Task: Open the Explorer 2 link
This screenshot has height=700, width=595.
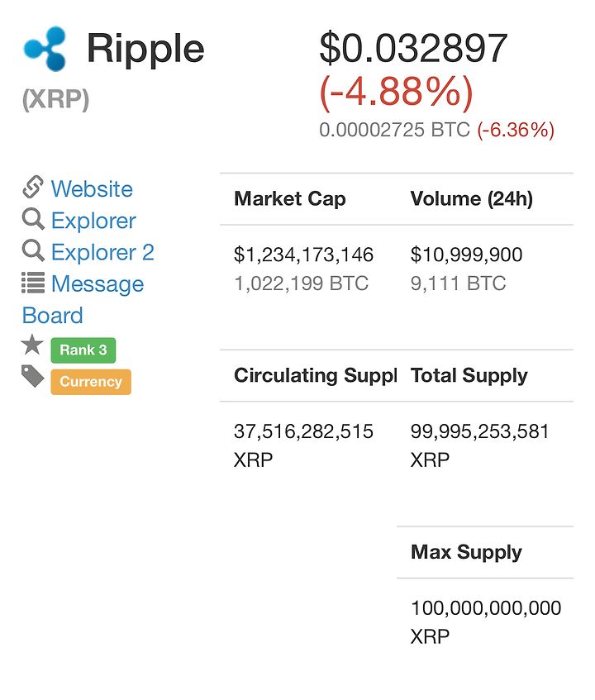Action: click(102, 252)
